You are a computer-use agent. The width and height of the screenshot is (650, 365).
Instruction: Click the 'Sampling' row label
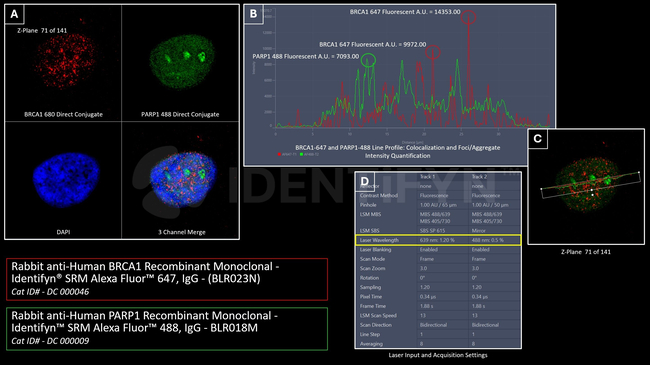click(370, 287)
